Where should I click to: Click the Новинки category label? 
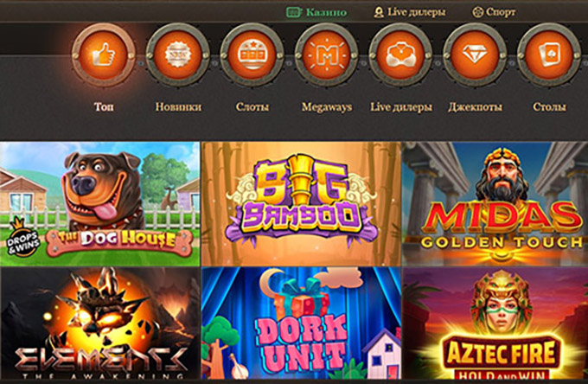178,107
